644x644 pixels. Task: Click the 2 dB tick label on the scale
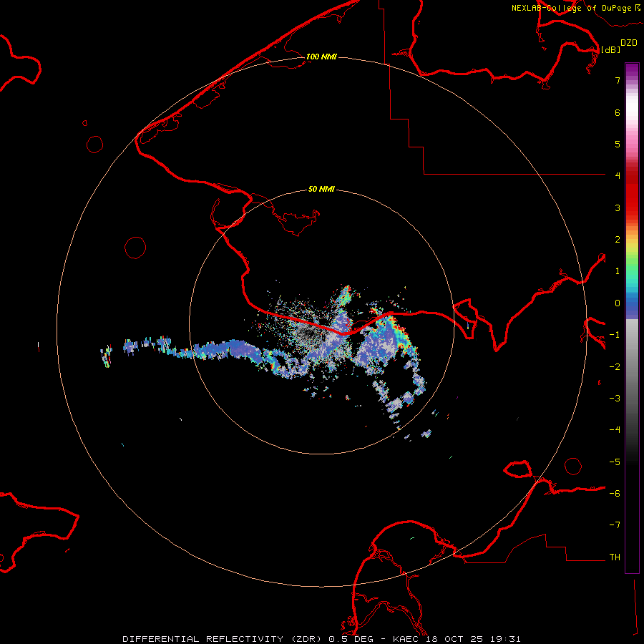point(618,240)
